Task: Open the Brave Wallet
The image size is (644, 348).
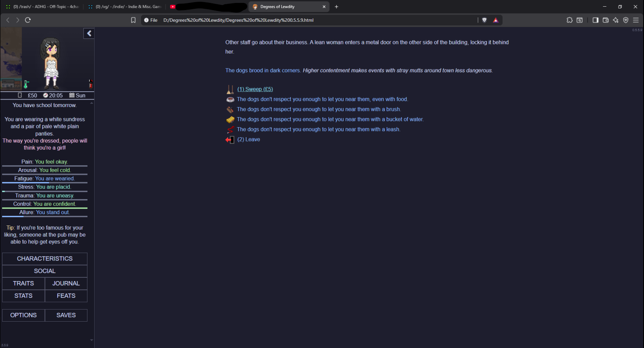Action: click(x=606, y=20)
